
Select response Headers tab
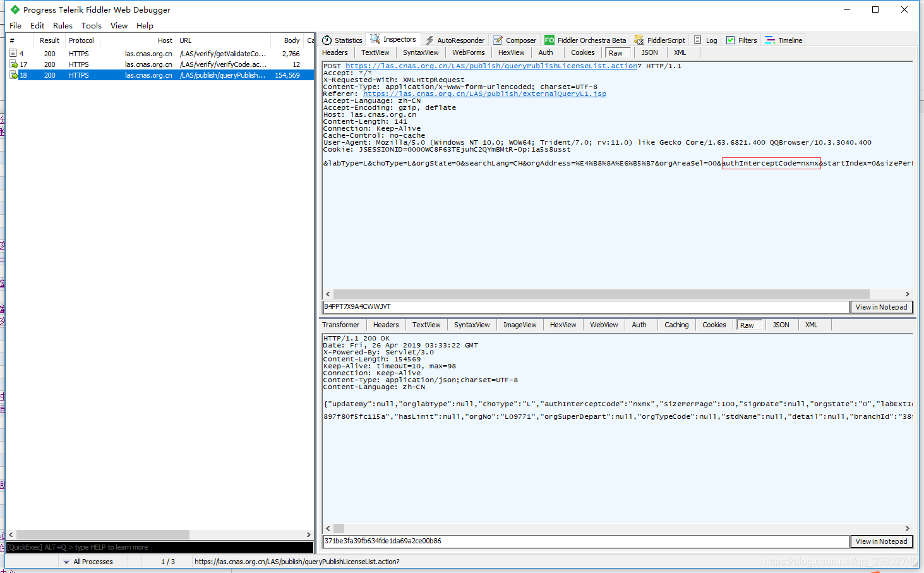[386, 325]
